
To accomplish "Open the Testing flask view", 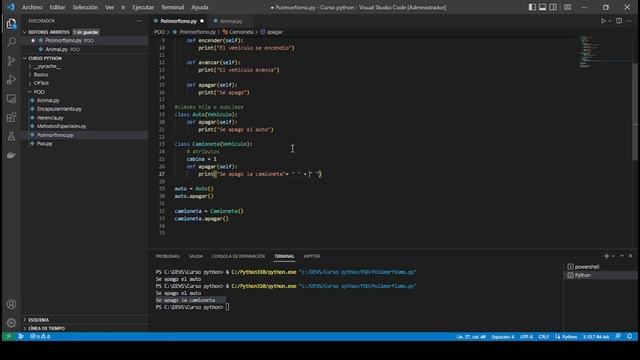I will click(x=11, y=136).
